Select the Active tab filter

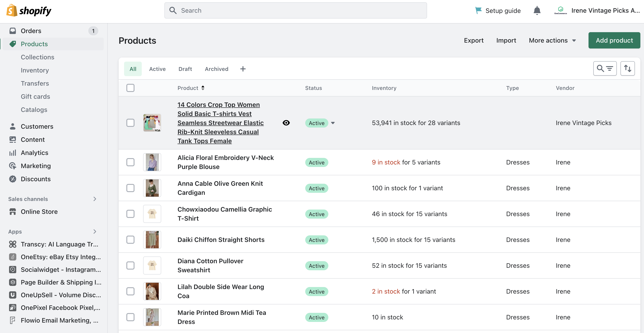pyautogui.click(x=157, y=68)
